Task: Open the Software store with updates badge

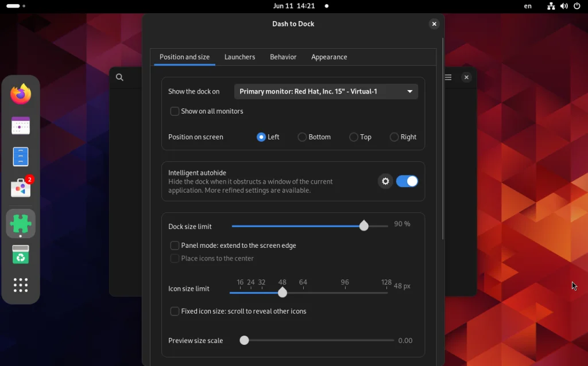Action: click(x=21, y=187)
